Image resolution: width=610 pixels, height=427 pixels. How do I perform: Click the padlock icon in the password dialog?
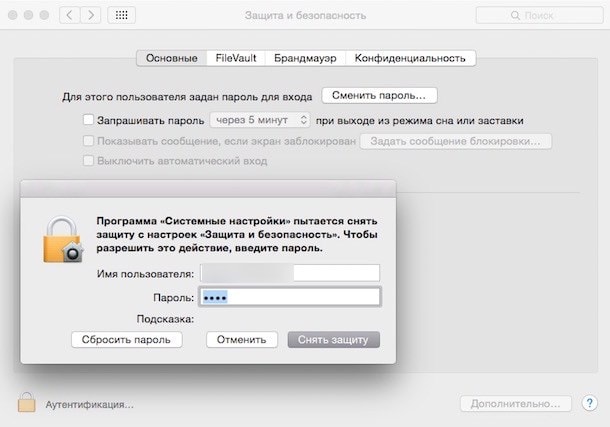point(63,239)
